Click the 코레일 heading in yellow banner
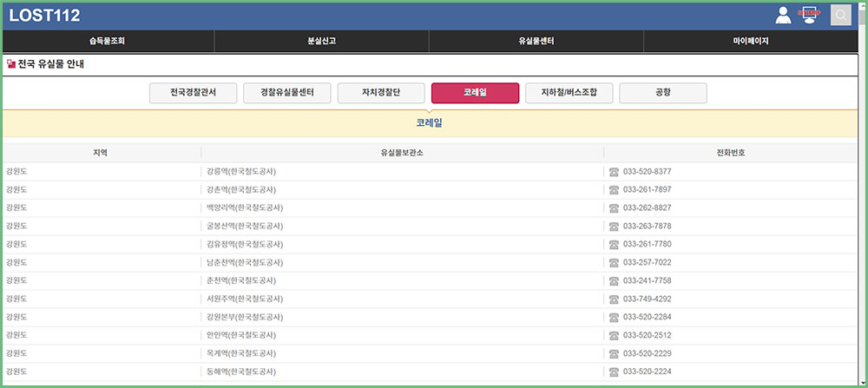 [429, 123]
